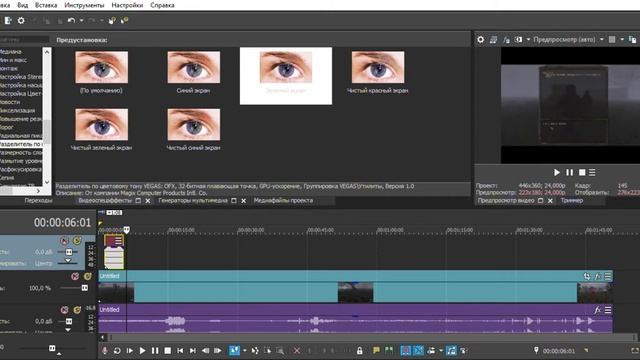Screen dimensions: 640x360
Task: Stop the video preview
Action: 582,173
